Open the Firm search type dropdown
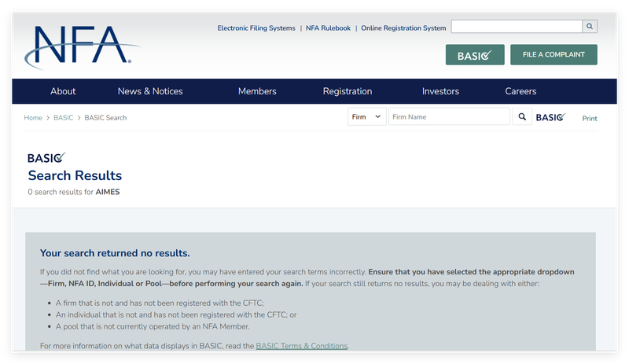This screenshot has height=364, width=629. click(x=366, y=117)
